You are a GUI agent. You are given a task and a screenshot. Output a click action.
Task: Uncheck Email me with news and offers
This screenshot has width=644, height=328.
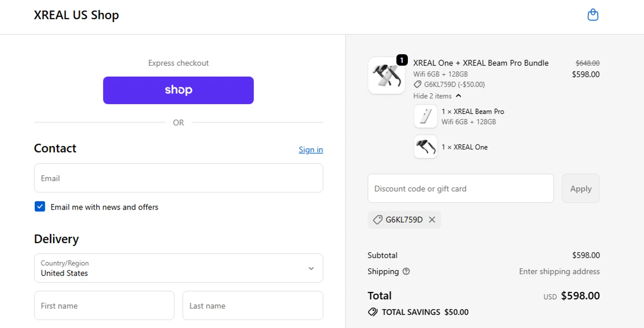click(x=40, y=207)
